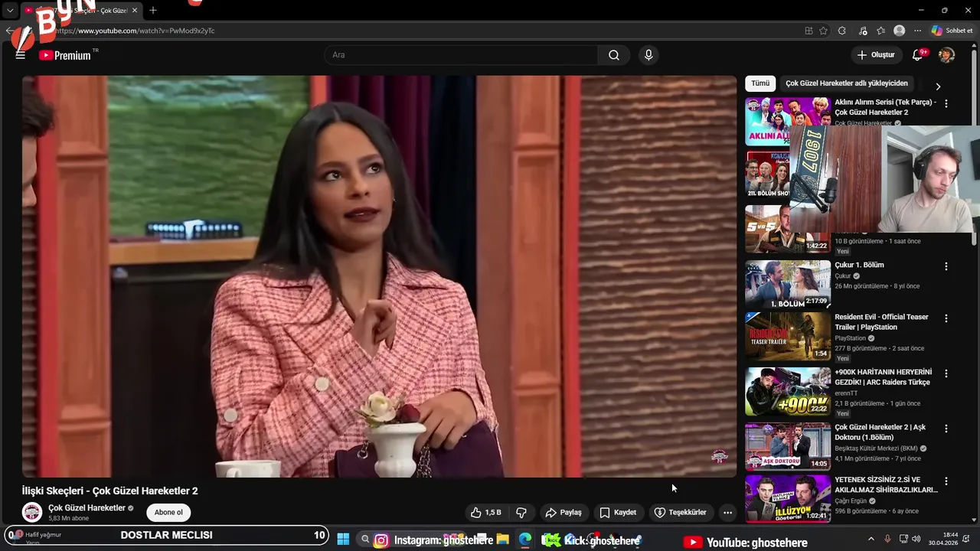Image resolution: width=980 pixels, height=551 pixels.
Task: Click the search magnifier button
Action: [x=614, y=55]
